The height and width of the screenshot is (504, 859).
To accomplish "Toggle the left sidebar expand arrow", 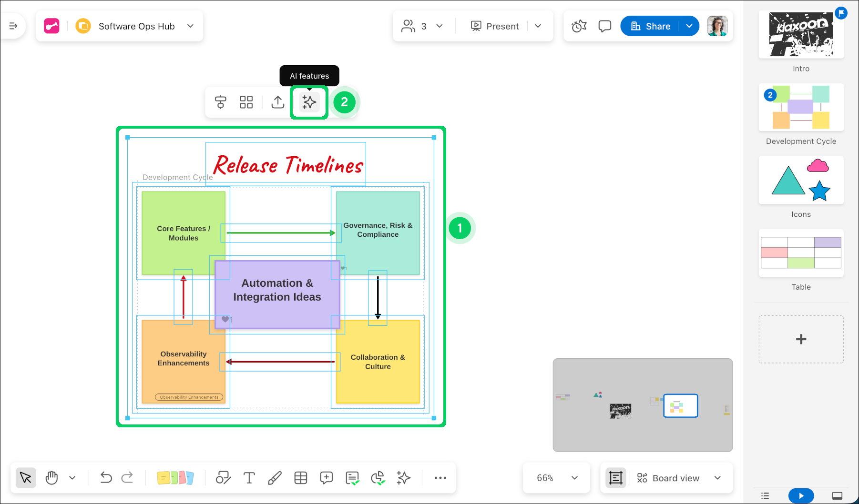I will coord(13,26).
